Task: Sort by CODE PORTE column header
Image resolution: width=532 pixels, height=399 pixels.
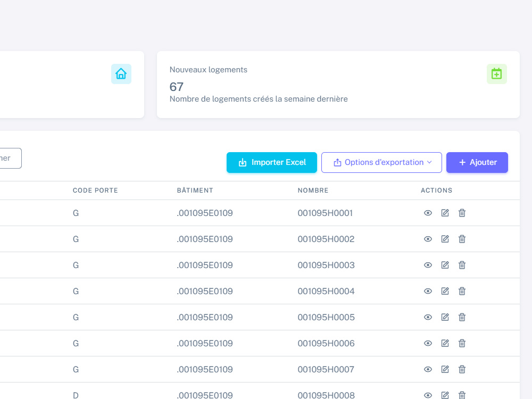Action: point(95,190)
